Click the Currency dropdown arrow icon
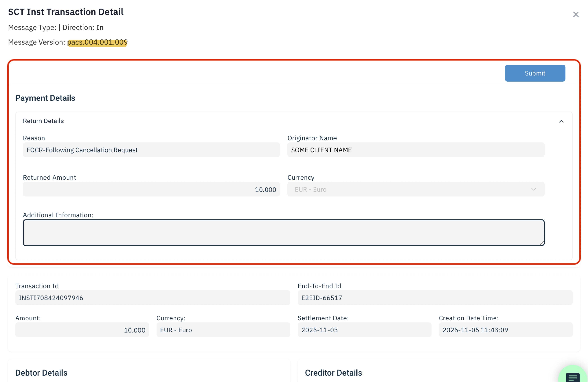The image size is (588, 382). (533, 190)
